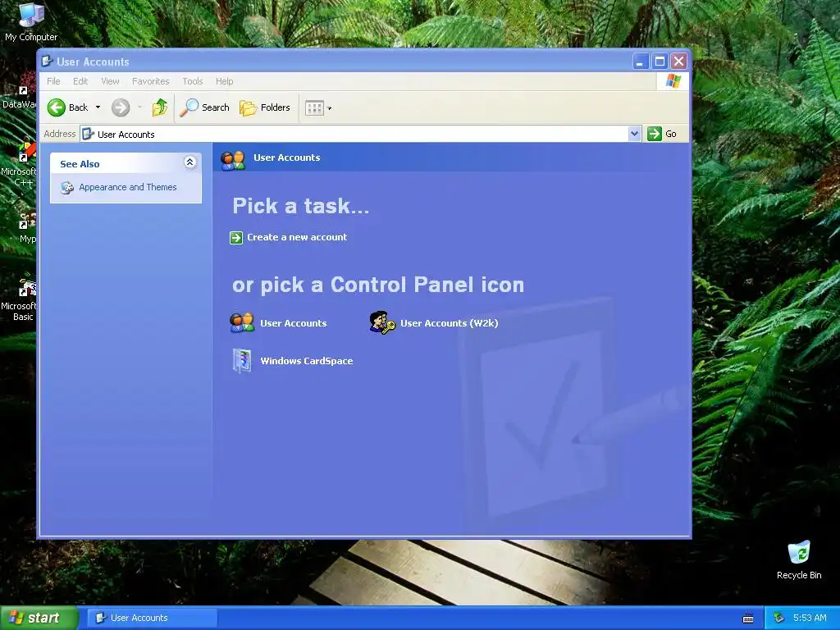Open the Help menu
Viewport: 840px width, 630px height.
tap(225, 81)
